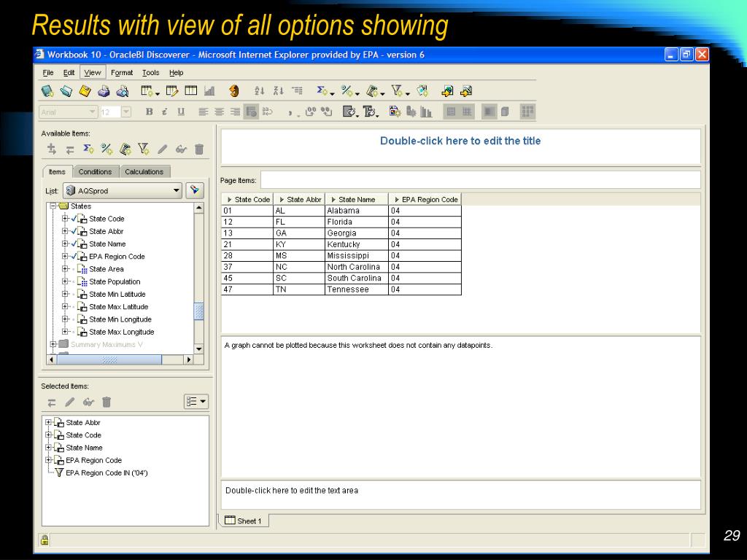
Task: Click New Total icon in Available Items
Action: point(88,149)
